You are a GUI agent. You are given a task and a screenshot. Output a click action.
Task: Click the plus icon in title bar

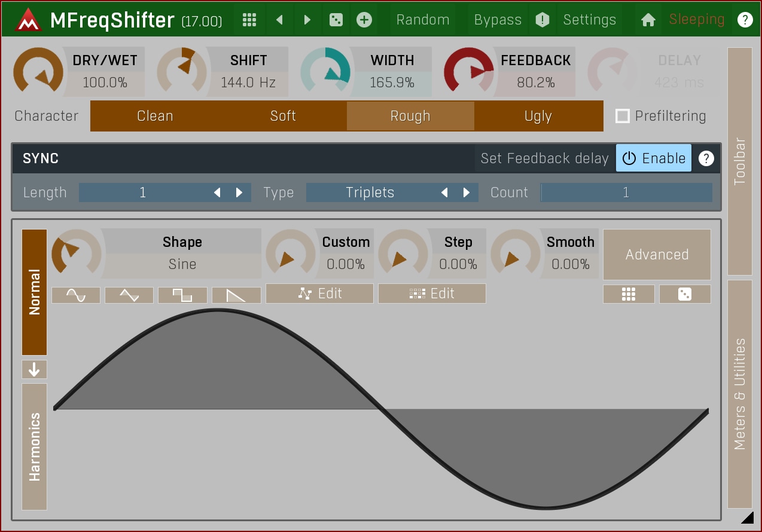[364, 20]
